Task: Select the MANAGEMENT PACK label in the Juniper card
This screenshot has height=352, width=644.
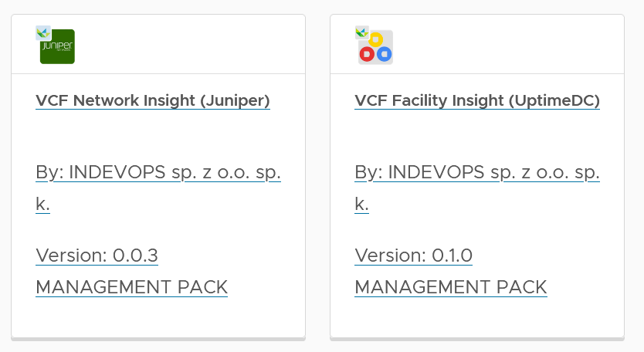Action: (132, 287)
